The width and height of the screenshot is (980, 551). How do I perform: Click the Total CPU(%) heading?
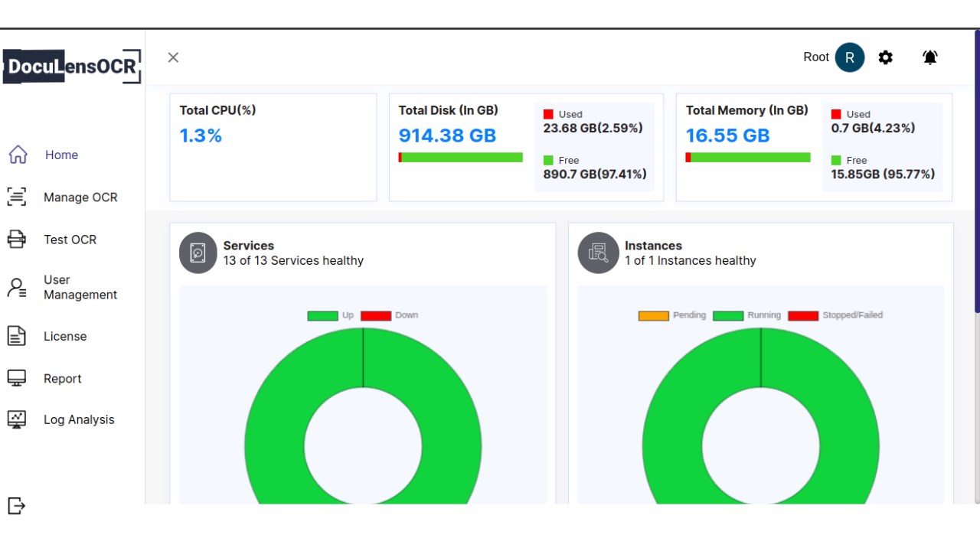pyautogui.click(x=218, y=110)
